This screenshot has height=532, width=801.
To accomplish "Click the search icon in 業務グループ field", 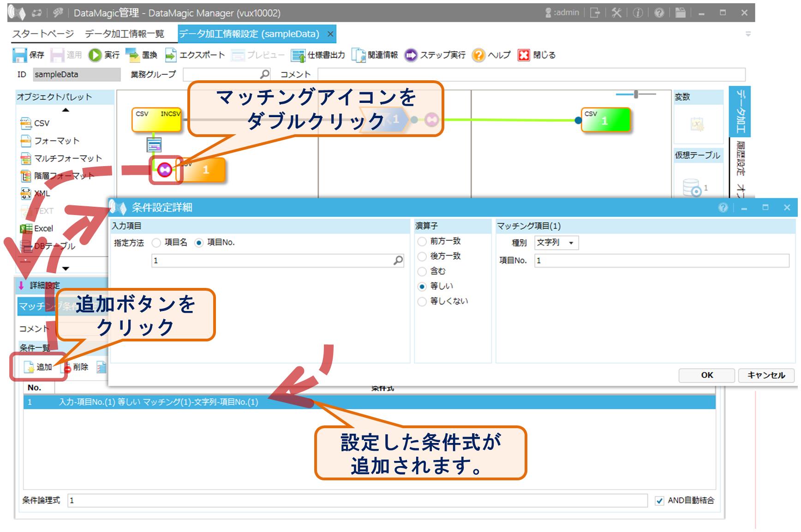I will [x=265, y=74].
